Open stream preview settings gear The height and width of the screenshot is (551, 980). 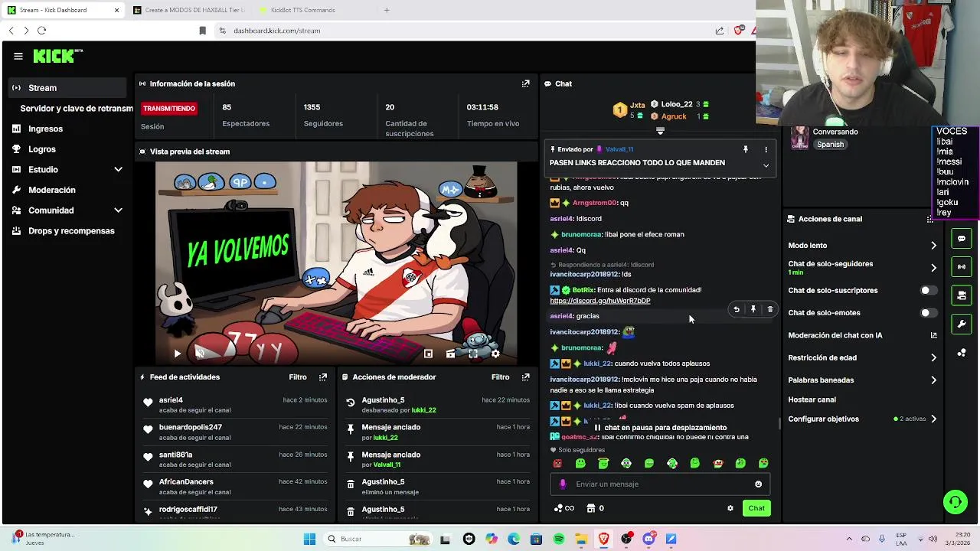pyautogui.click(x=495, y=354)
